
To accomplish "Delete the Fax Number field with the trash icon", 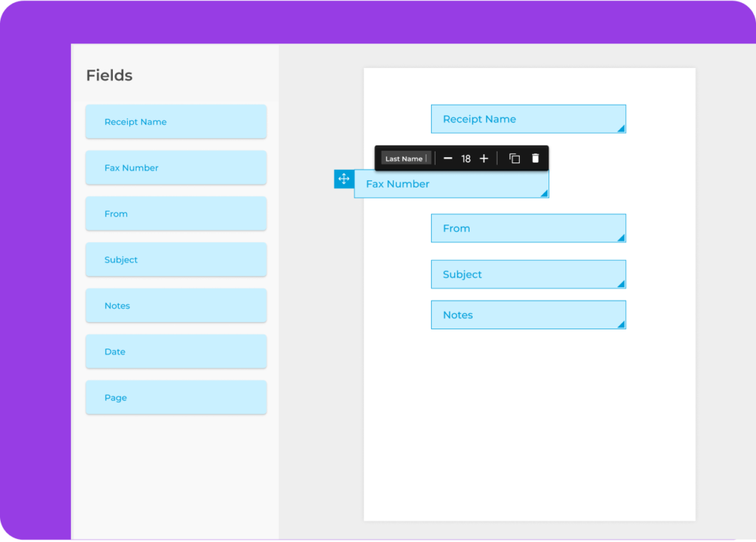I will 535,158.
